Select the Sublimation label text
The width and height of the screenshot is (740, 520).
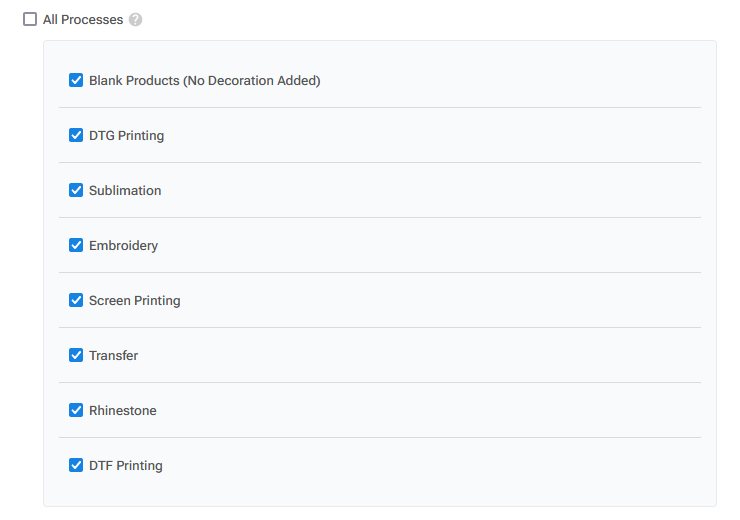tap(125, 191)
